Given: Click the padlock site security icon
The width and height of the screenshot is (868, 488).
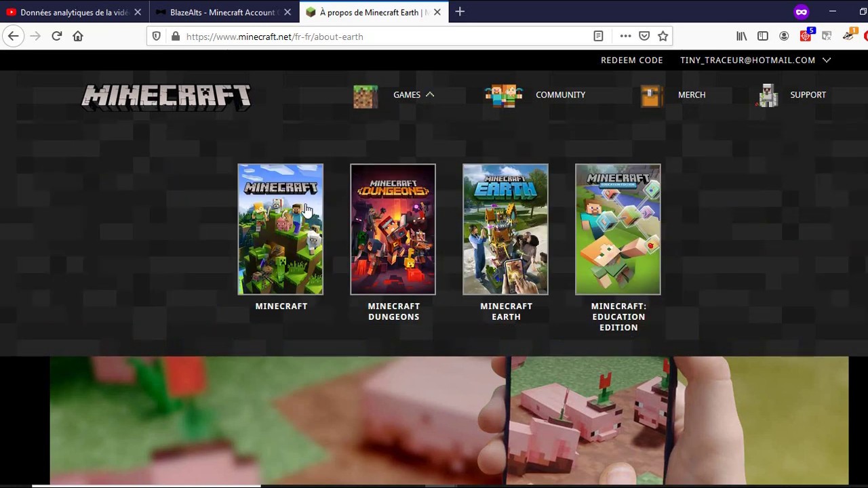Looking at the screenshot, I should [175, 37].
